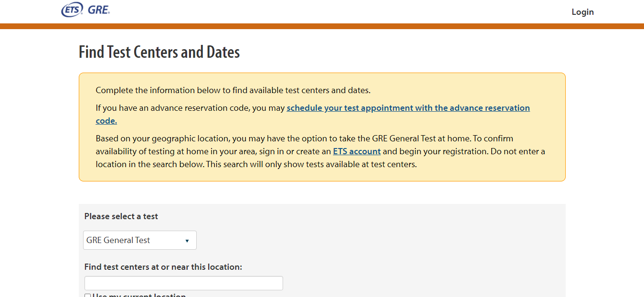Viewport: 644px width, 297px height.
Task: Click the Please select a test label
Action: (121, 216)
